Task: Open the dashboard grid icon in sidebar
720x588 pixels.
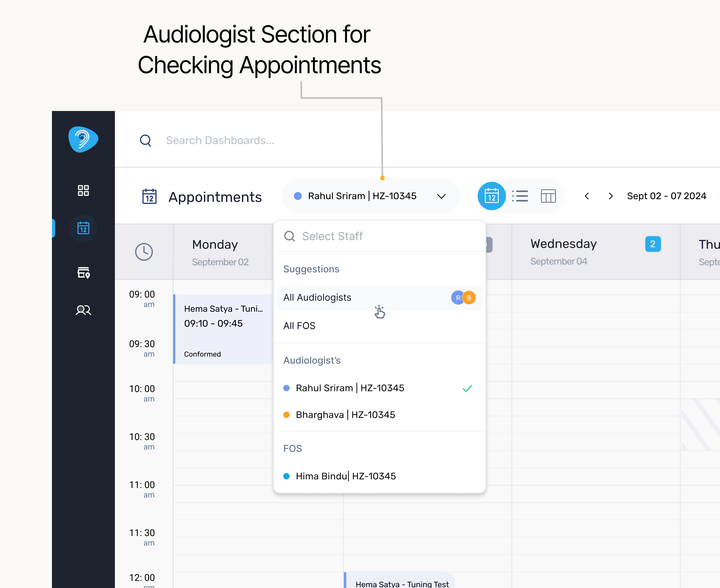Action: coord(83,190)
